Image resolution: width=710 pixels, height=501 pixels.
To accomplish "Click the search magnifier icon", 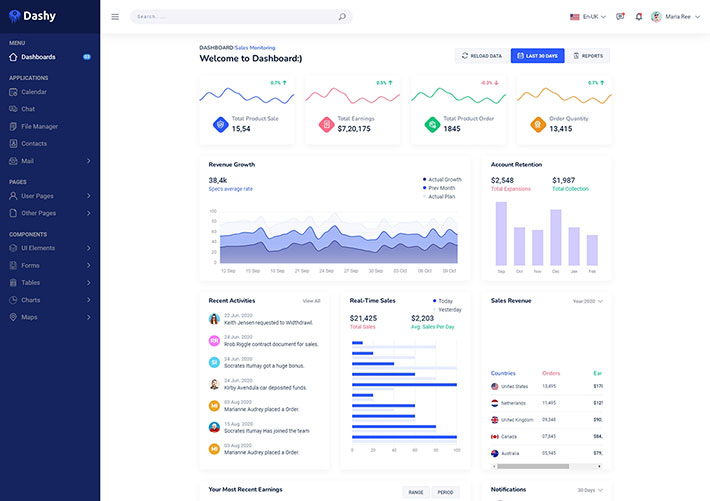I will tap(342, 17).
